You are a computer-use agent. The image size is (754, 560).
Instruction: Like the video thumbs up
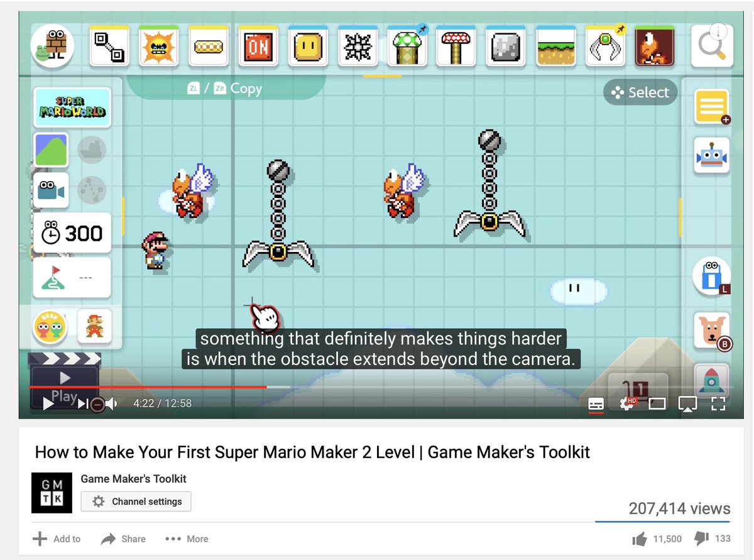click(639, 539)
